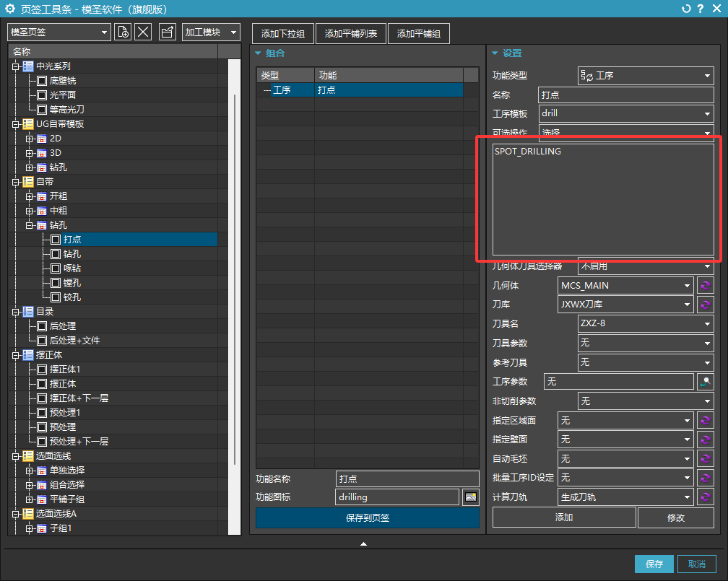Click the 功能图标 drilling input field
728x581 pixels.
397,497
